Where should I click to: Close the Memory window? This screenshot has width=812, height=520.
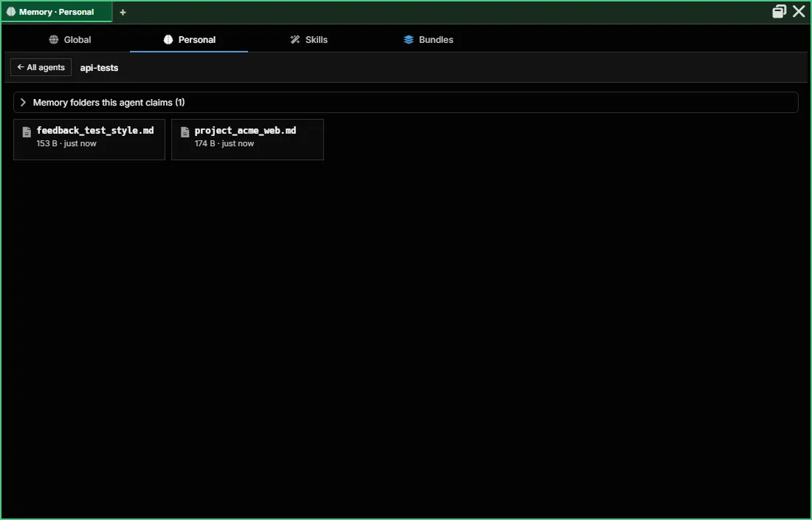coord(799,11)
